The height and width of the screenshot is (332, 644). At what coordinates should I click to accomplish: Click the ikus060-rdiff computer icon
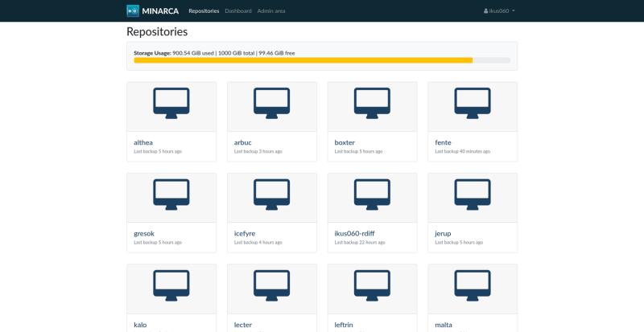pyautogui.click(x=372, y=195)
